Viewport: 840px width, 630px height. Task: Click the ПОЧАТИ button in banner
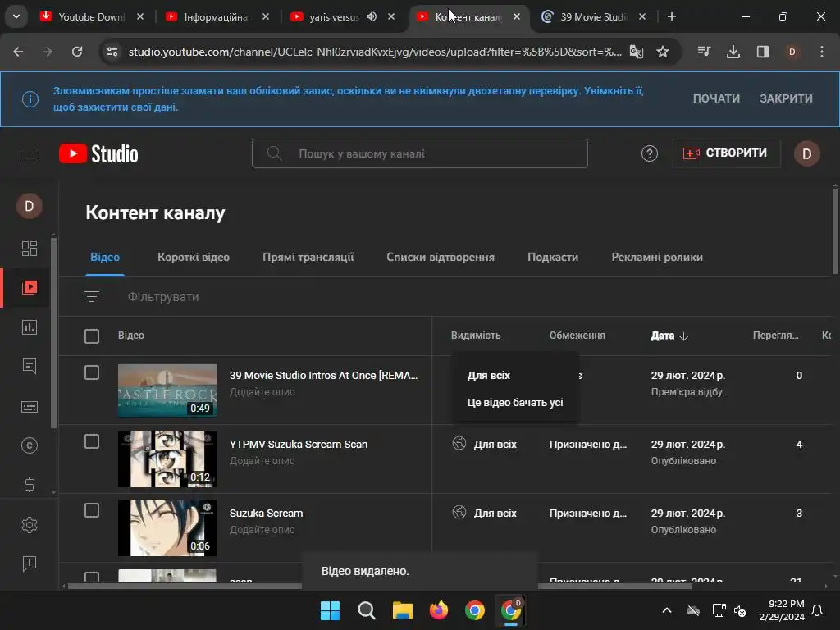[716, 98]
